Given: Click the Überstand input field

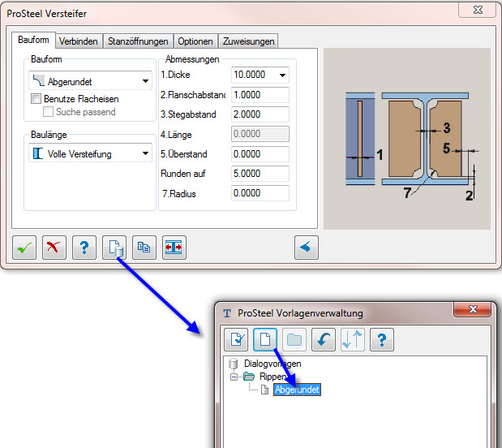Looking at the screenshot, I should point(260,154).
